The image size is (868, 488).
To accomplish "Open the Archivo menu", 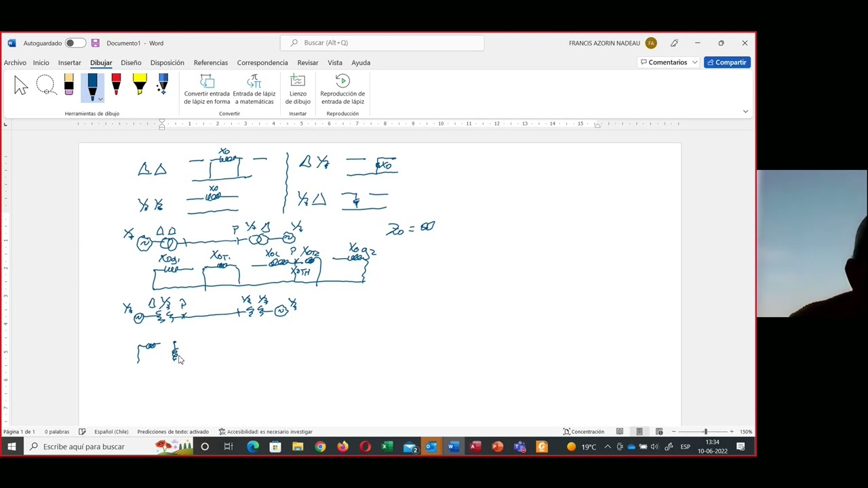I will pos(15,62).
